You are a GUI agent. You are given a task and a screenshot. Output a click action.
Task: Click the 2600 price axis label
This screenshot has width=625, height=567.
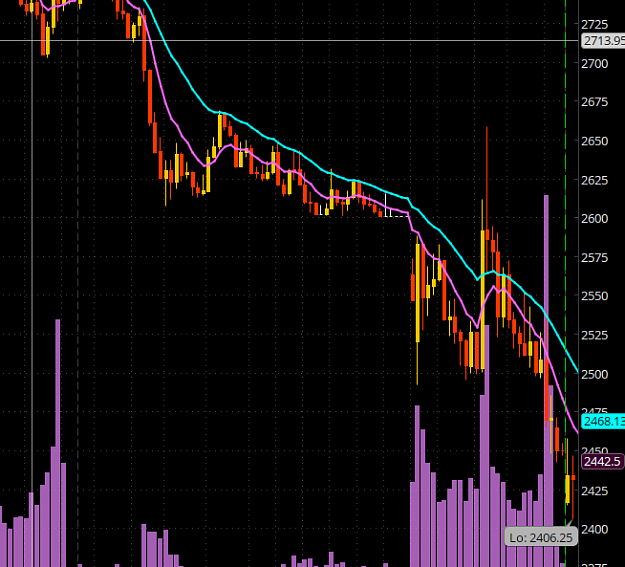coord(594,219)
